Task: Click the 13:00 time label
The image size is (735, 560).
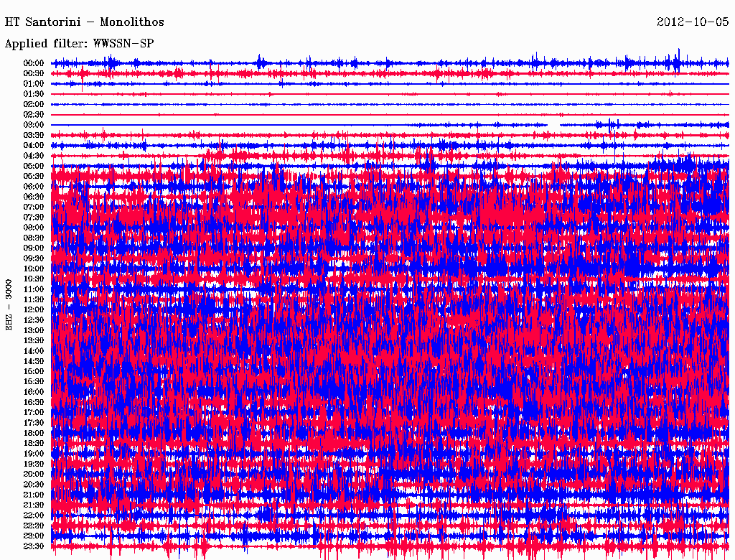Action: point(34,331)
